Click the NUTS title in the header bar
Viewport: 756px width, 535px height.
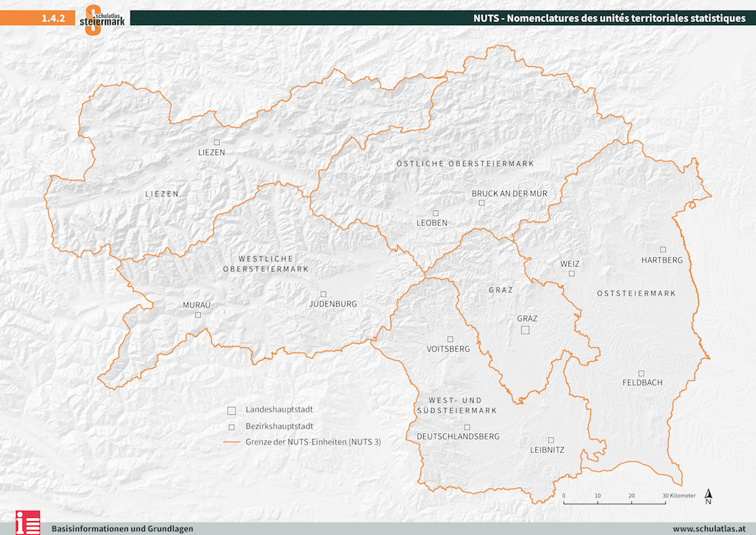click(x=609, y=19)
